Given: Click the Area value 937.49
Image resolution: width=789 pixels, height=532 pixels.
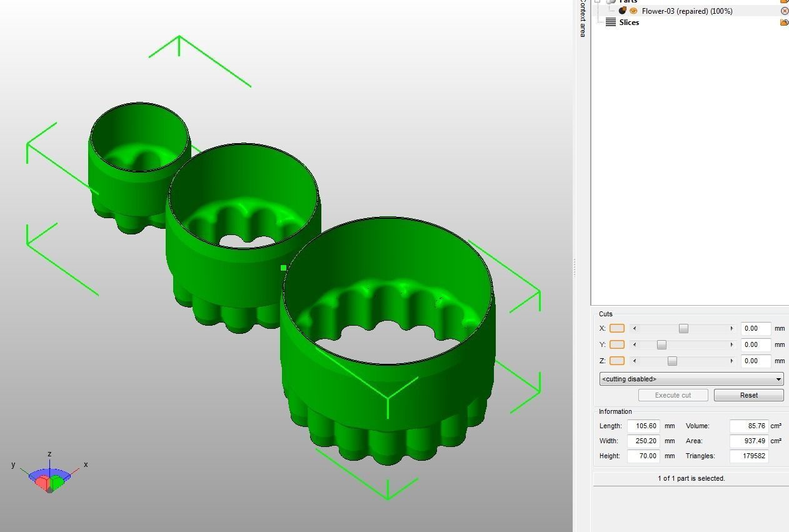Looking at the screenshot, I should pyautogui.click(x=749, y=441).
